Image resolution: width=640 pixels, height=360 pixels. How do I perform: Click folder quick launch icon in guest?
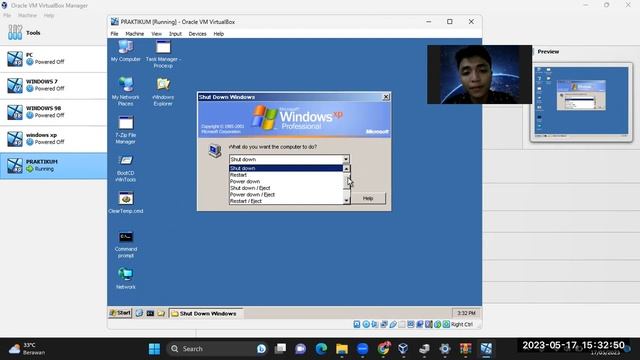tap(161, 313)
